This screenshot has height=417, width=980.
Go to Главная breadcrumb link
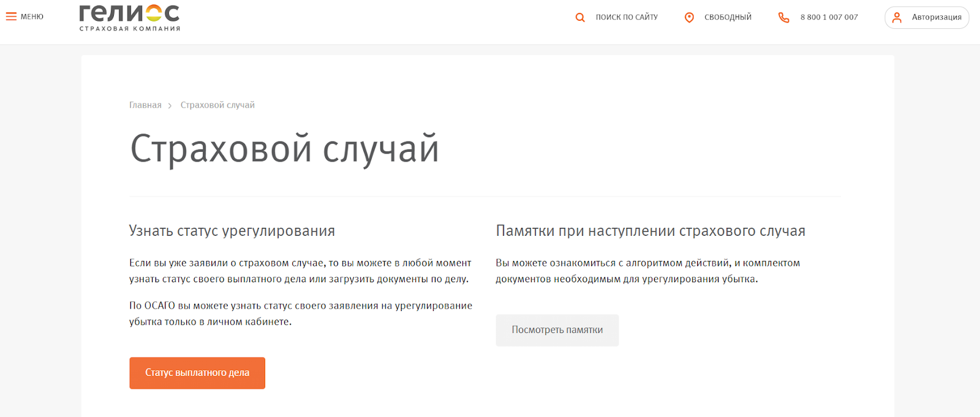click(x=145, y=105)
